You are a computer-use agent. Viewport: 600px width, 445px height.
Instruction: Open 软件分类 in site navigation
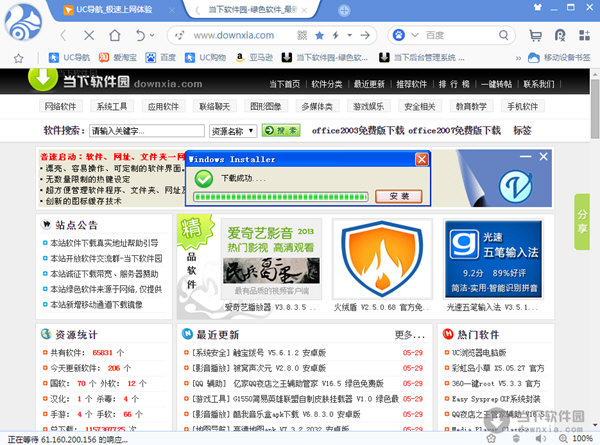(x=327, y=84)
